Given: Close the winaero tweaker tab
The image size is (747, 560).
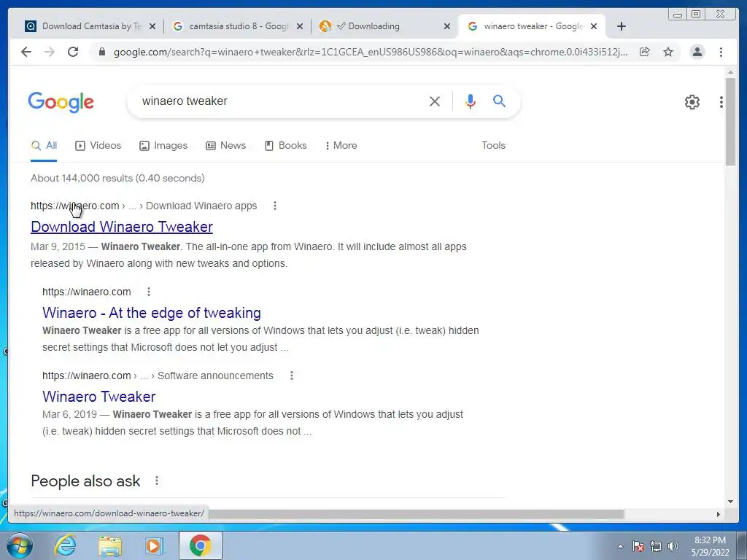Looking at the screenshot, I should tap(594, 26).
